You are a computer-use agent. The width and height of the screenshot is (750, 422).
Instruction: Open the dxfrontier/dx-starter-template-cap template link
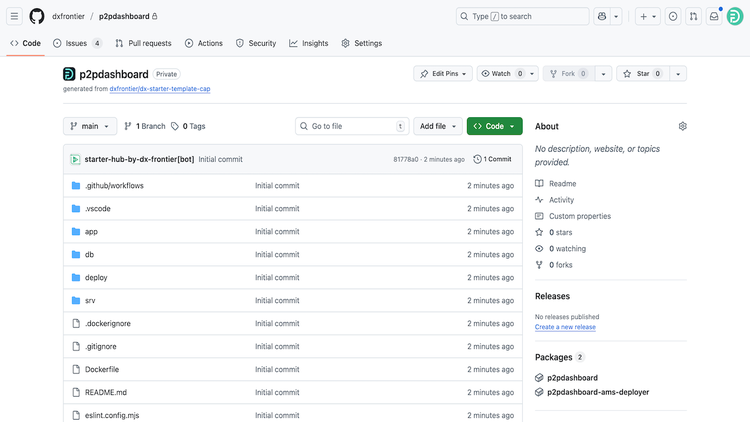tap(160, 89)
